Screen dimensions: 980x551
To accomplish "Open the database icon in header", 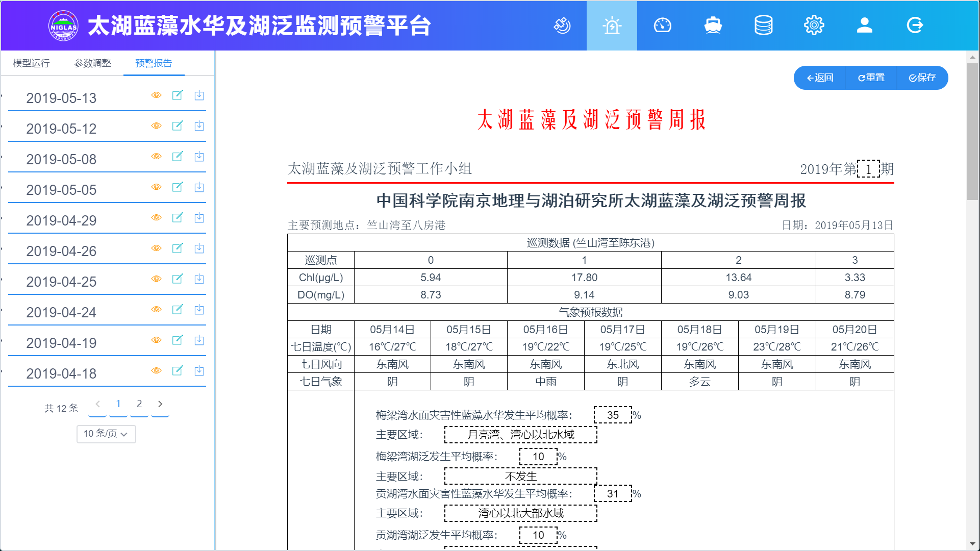I will tap(763, 25).
